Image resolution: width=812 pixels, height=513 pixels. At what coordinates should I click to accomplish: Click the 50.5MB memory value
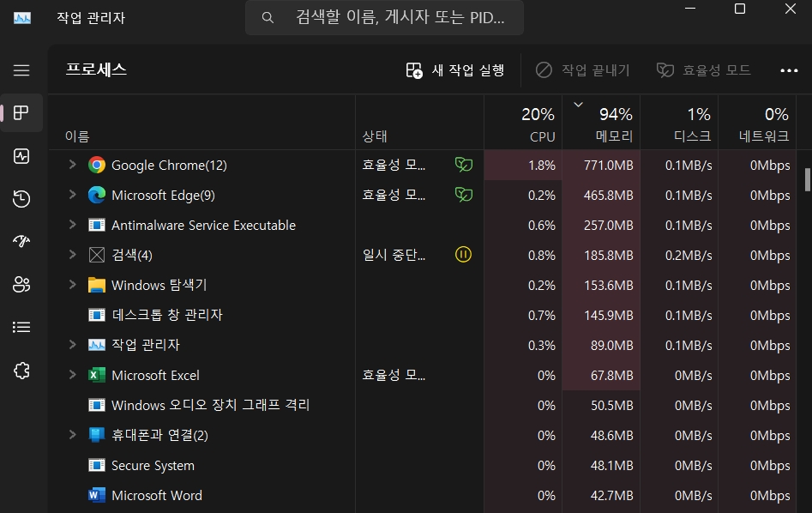[x=612, y=405]
